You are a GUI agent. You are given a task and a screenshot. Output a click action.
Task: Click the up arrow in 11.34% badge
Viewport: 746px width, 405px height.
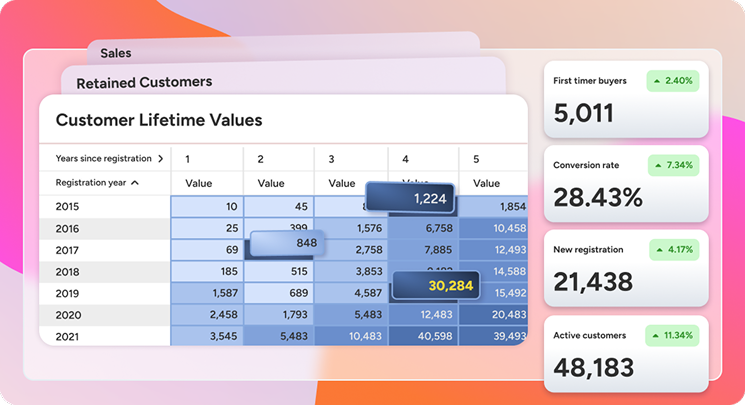coord(656,336)
